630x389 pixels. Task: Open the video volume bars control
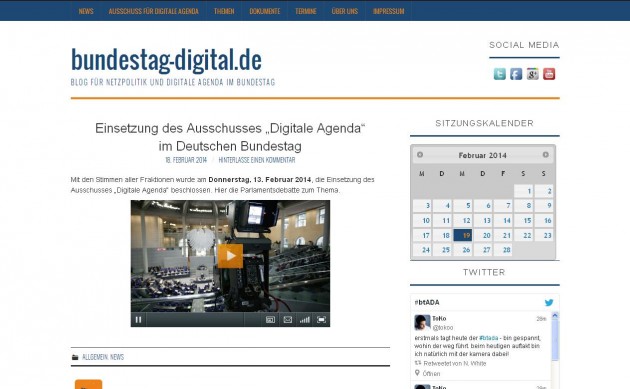305,320
